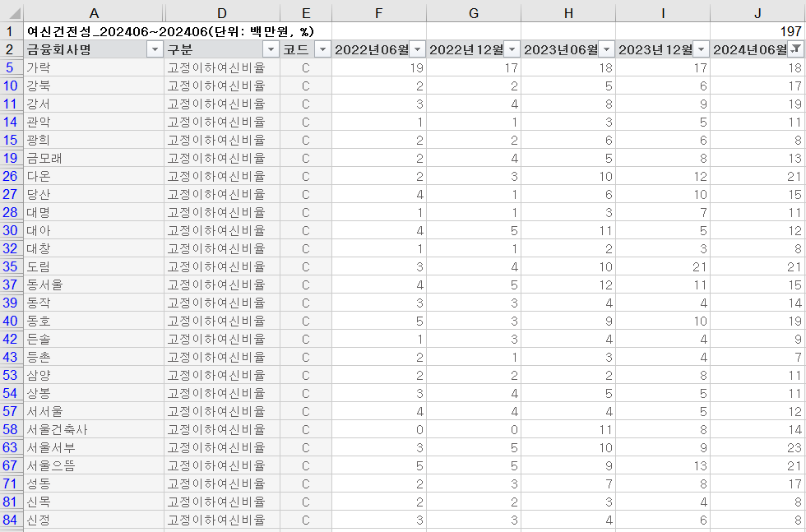Click 2023년12월 value 21 for 도림
Screen dimensions: 806x532
[663, 266]
